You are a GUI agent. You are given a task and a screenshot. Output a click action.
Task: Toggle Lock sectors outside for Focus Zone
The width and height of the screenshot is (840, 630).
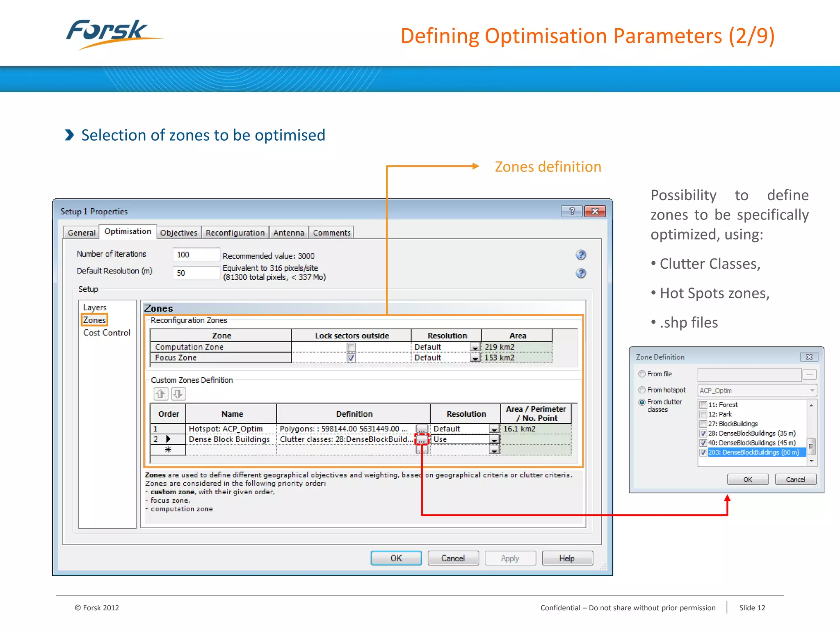coord(351,358)
